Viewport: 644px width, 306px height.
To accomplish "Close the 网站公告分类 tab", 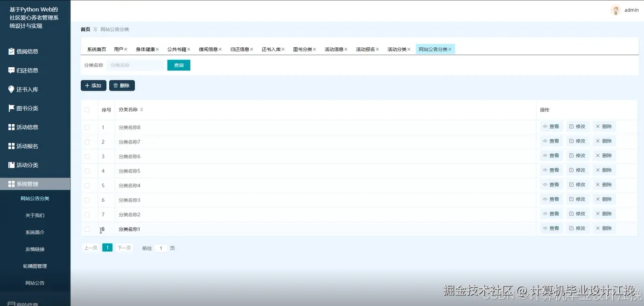I will tap(450, 49).
